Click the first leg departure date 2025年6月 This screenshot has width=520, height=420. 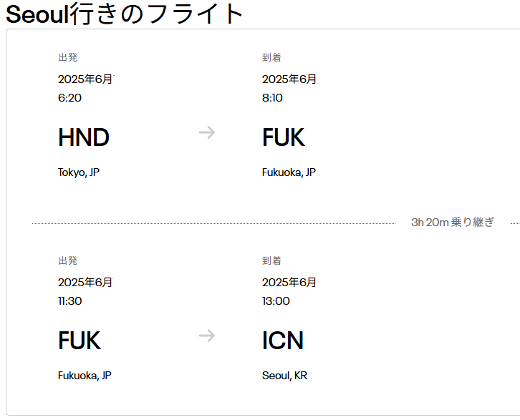pyautogui.click(x=86, y=79)
